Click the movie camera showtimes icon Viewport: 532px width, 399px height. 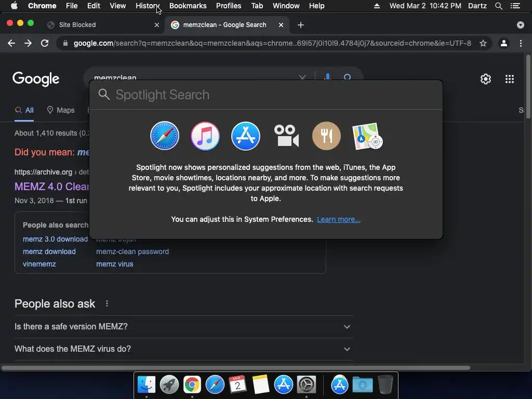(x=286, y=136)
